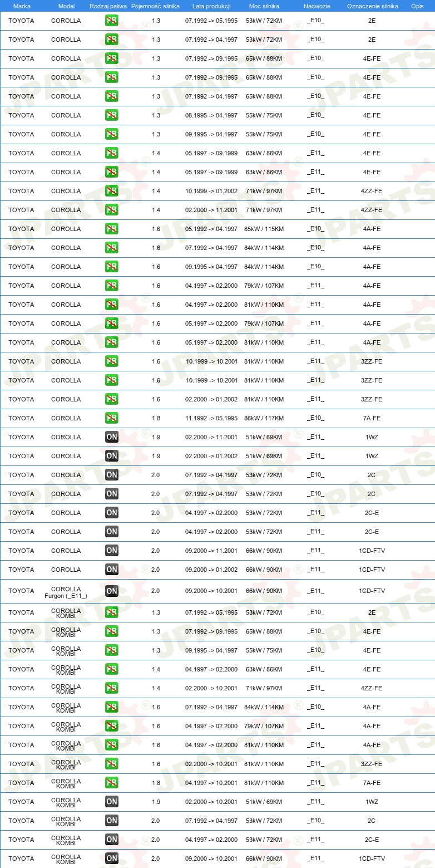Click '55kW / 75KM' in the 08.1995 -> 04.1997 row
The width and height of the screenshot is (435, 868).
(264, 115)
